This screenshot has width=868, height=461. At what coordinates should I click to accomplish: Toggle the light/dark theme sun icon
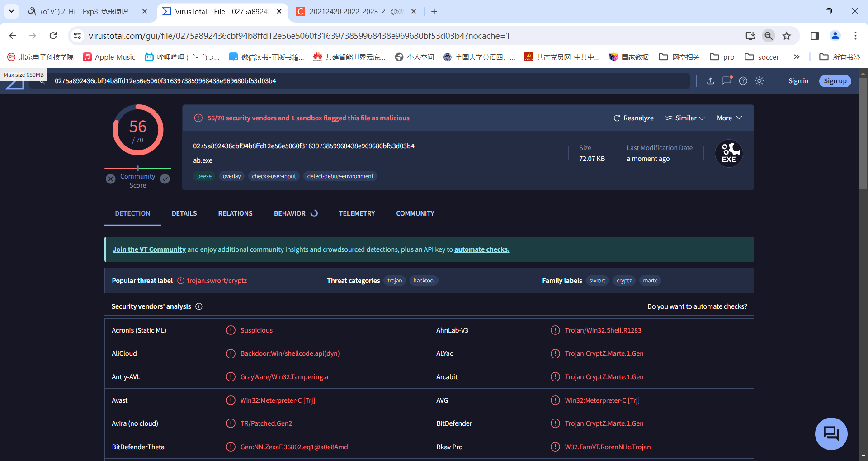pos(759,81)
